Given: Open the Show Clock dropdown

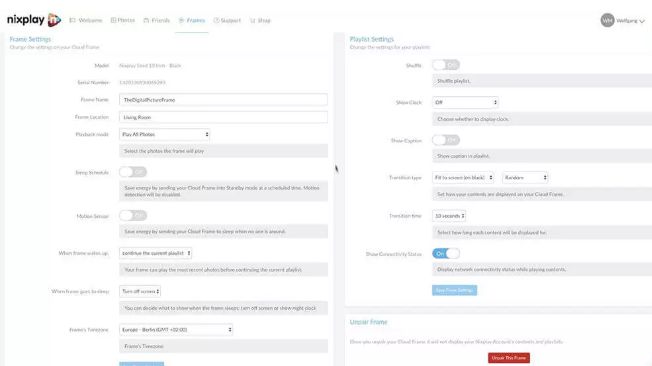Looking at the screenshot, I should click(465, 102).
